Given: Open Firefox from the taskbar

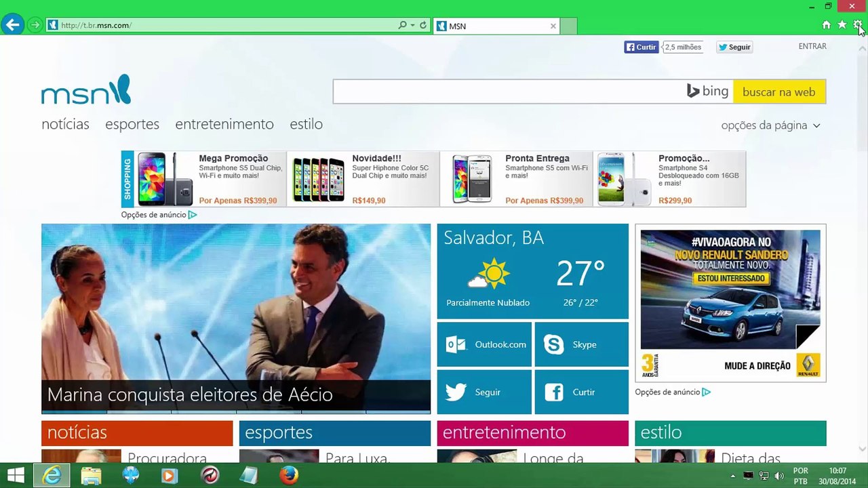Looking at the screenshot, I should click(289, 475).
